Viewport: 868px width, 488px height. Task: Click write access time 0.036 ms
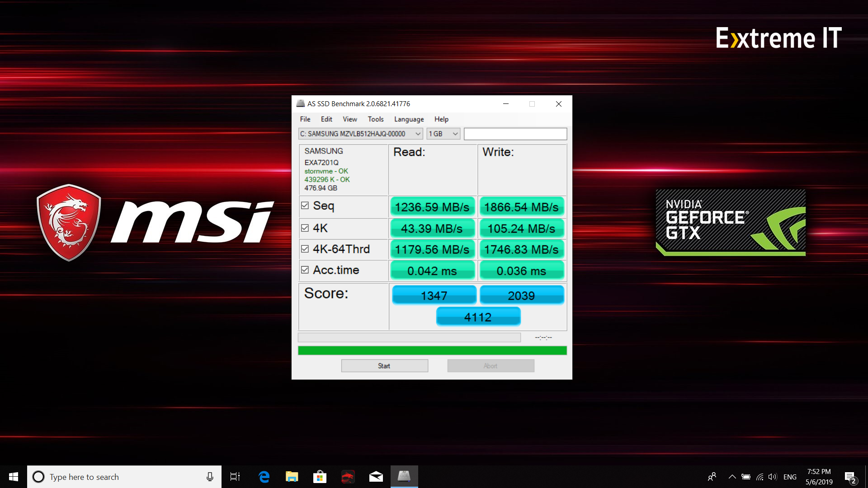(x=521, y=271)
